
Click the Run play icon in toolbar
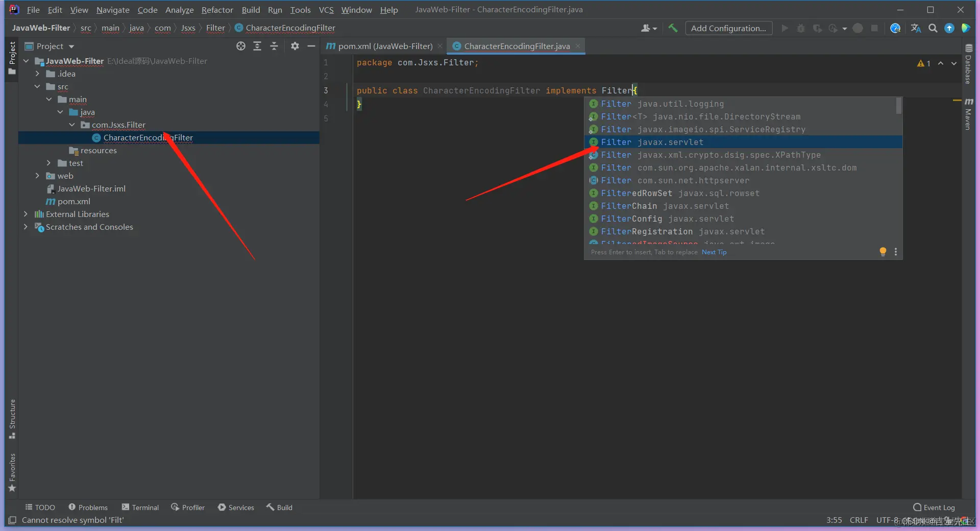tap(785, 28)
